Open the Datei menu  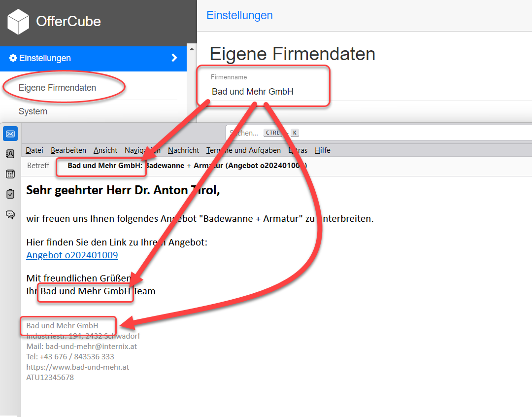pyautogui.click(x=34, y=150)
